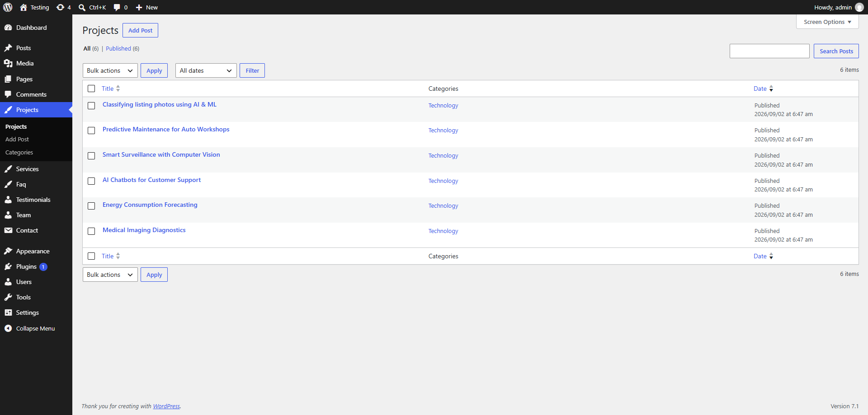Click the search posts input field
The width and height of the screenshot is (868, 415).
(x=769, y=51)
